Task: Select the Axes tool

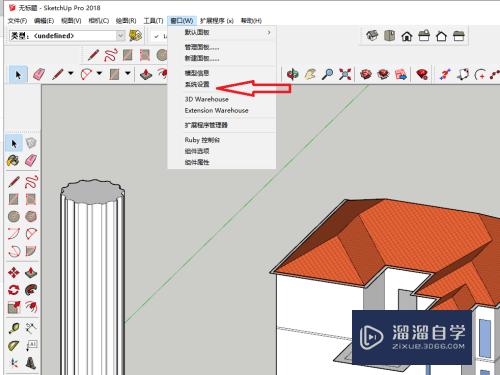Action: pos(13,363)
